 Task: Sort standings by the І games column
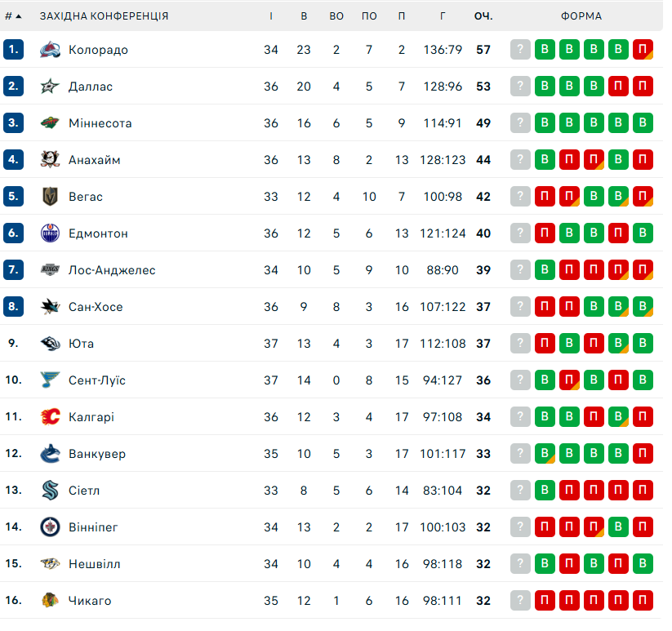point(271,16)
